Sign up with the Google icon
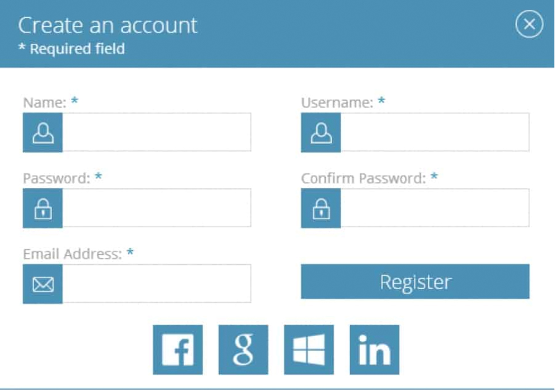The height and width of the screenshot is (392, 556). click(243, 349)
